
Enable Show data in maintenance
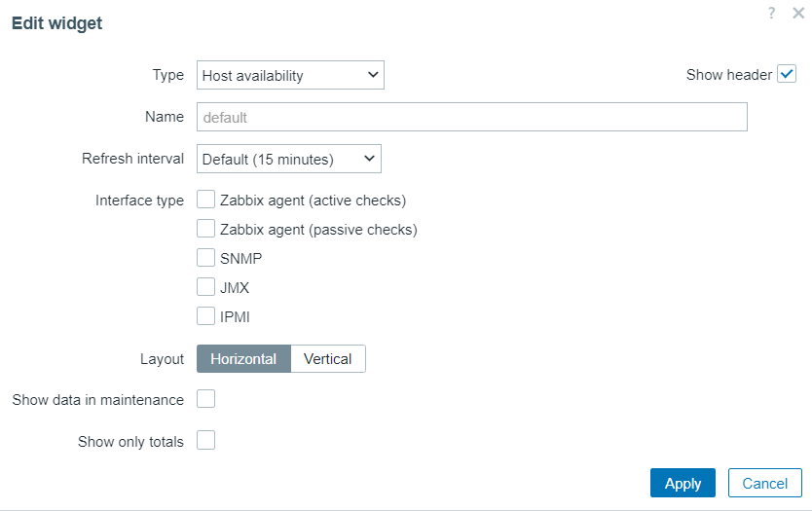click(x=205, y=399)
